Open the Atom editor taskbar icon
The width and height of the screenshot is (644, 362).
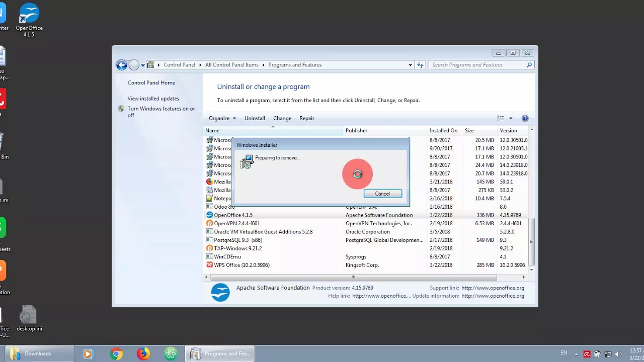click(x=171, y=354)
